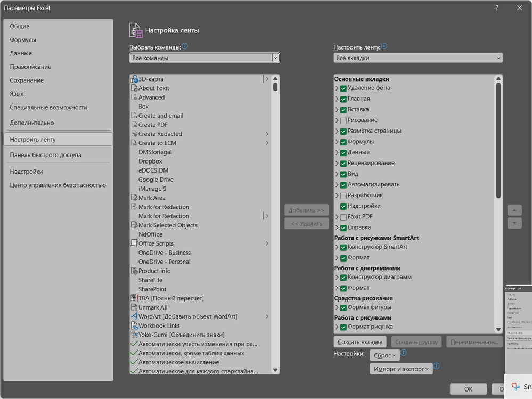
Task: Click the WordArt letter A icon
Action: coord(134,316)
